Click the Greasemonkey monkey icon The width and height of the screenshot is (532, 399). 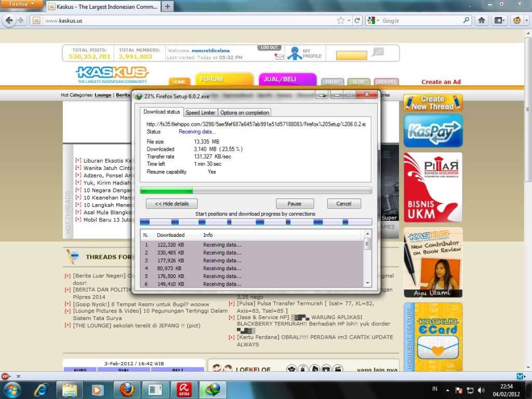click(x=517, y=20)
